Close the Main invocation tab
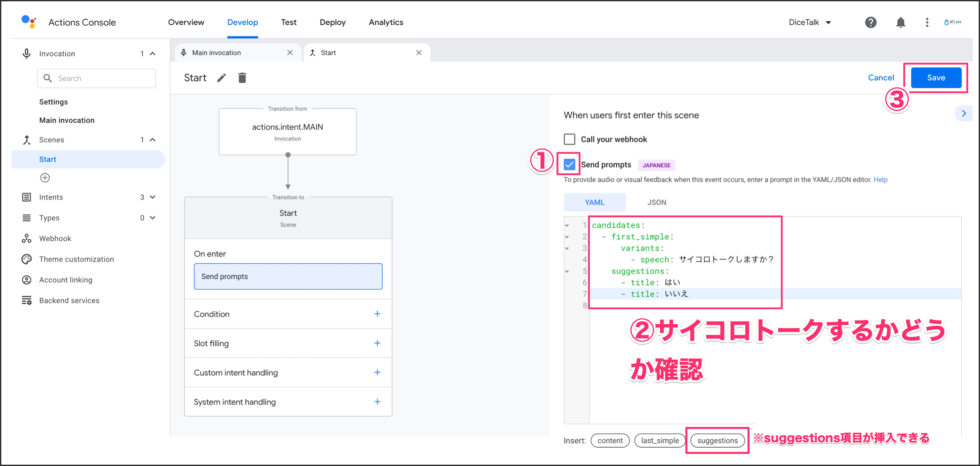The width and height of the screenshot is (980, 466). 290,52
